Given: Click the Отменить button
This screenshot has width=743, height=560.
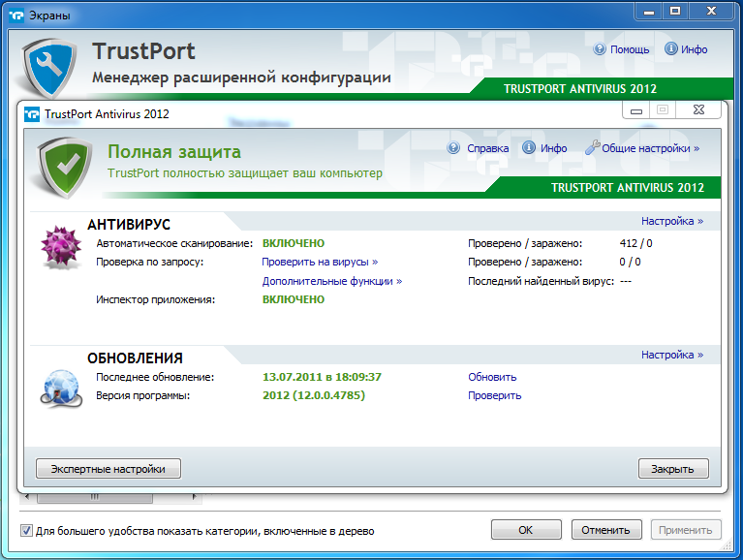Looking at the screenshot, I should (606, 530).
